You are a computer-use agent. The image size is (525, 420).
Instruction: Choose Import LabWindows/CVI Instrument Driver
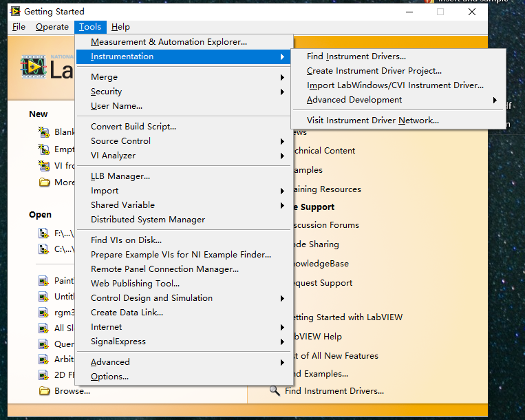point(398,85)
